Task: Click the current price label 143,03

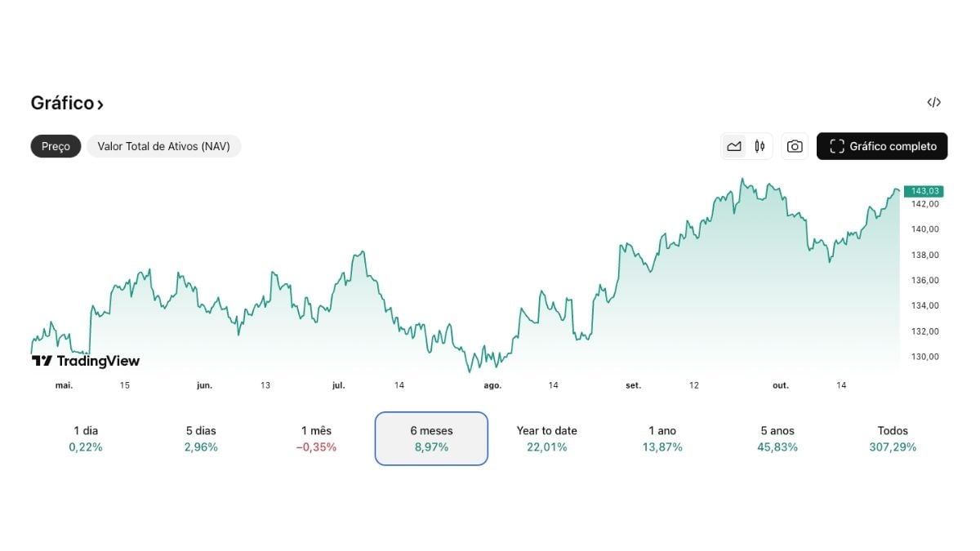Action: pyautogui.click(x=924, y=189)
